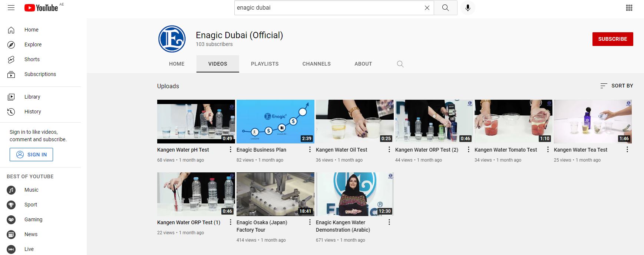Screen dimensions: 644x255
Task: Switch to the Playlists tab
Action: (x=265, y=64)
